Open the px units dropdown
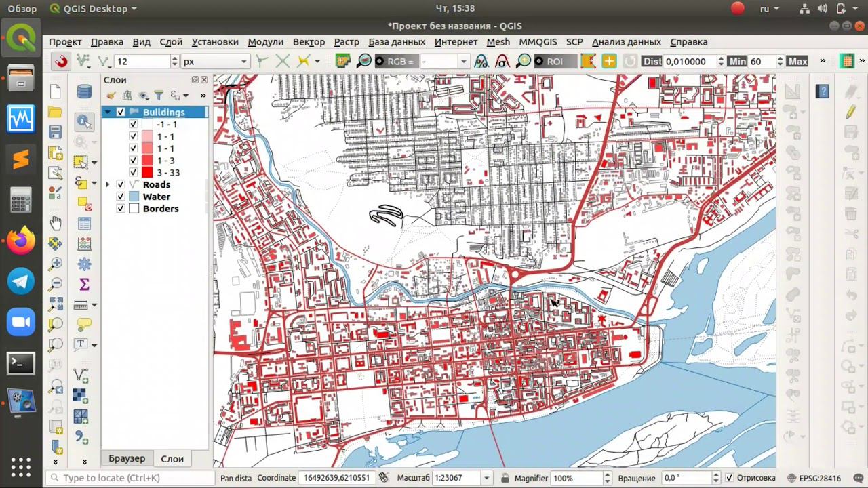The image size is (868, 488). (x=215, y=61)
